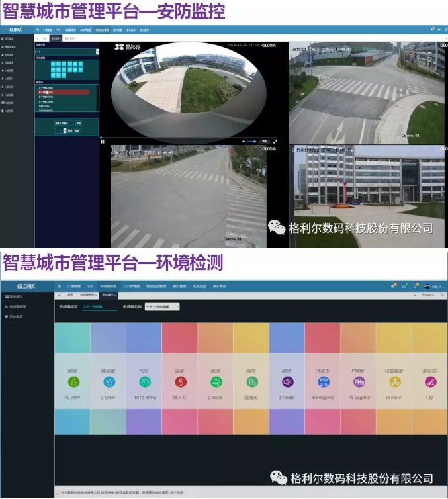Open the wind speed icon
The height and width of the screenshot is (499, 448).
[215, 382]
